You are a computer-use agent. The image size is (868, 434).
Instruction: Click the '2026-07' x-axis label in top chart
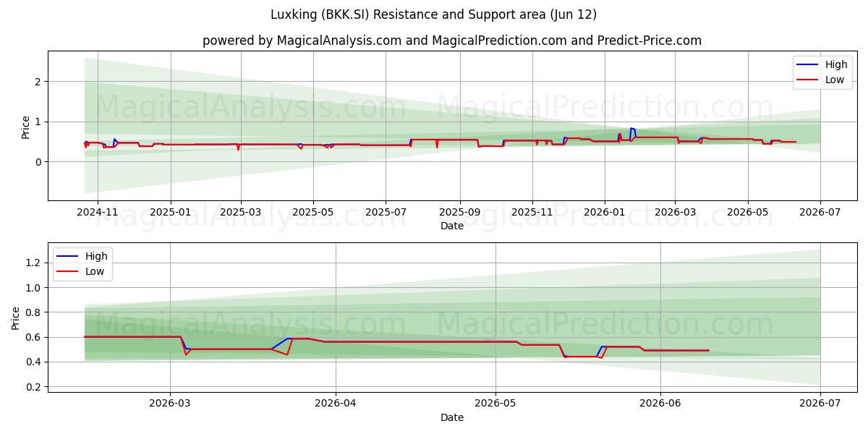pos(820,213)
